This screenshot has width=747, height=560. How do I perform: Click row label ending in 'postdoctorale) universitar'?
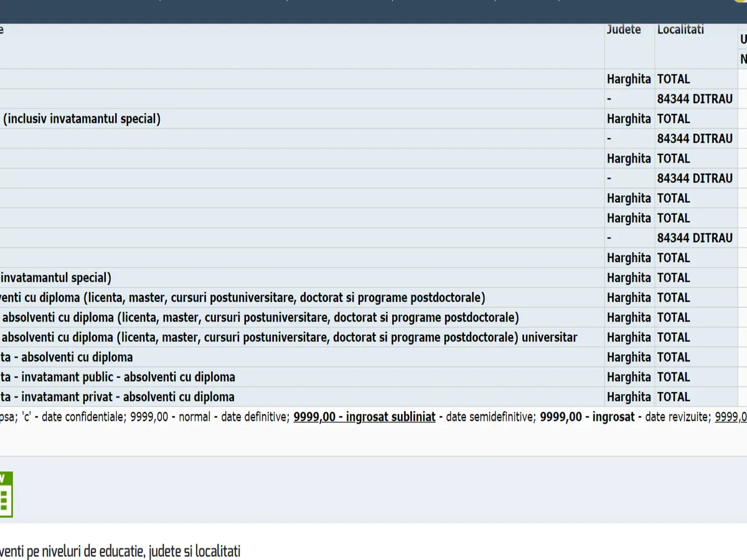(x=288, y=337)
